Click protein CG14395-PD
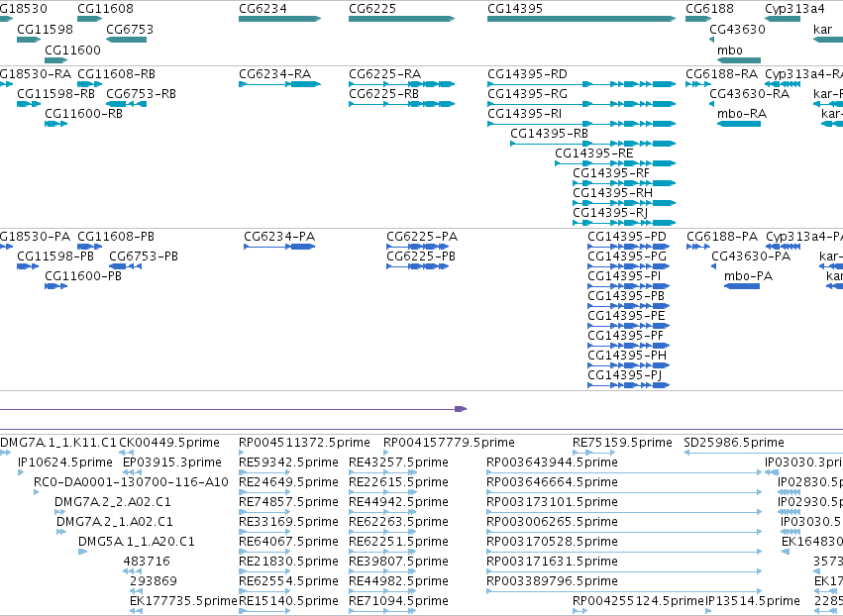Viewport: 843px width, 616px height. (627, 237)
